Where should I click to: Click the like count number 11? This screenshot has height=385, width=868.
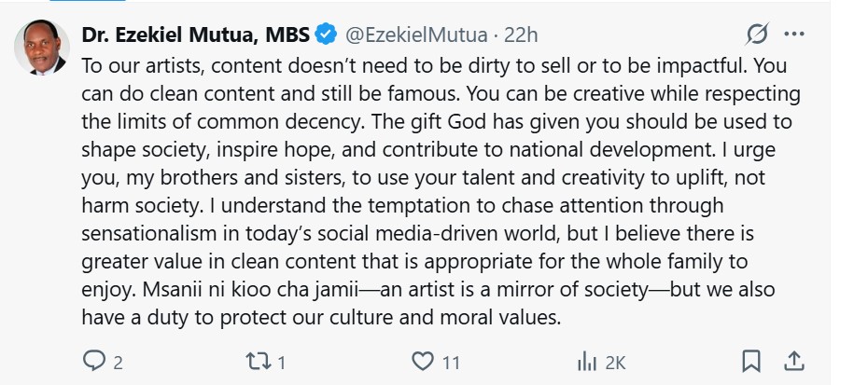(x=452, y=363)
